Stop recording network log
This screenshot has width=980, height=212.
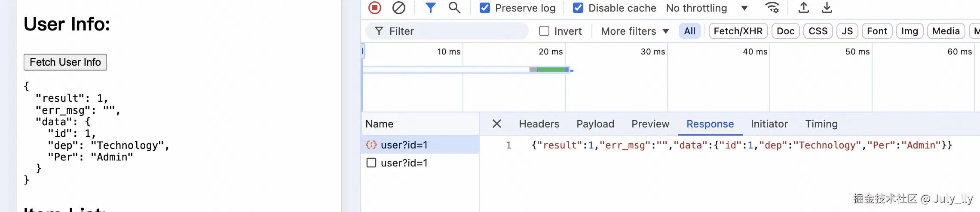point(375,8)
